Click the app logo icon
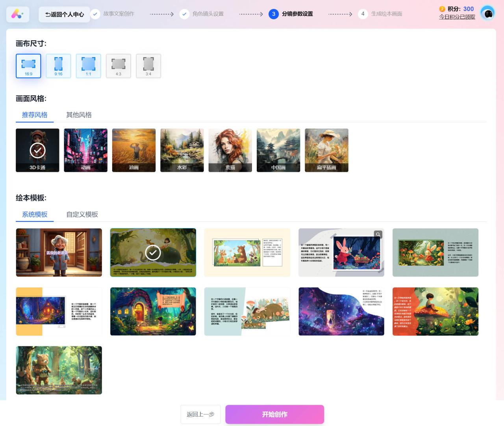 click(x=17, y=15)
